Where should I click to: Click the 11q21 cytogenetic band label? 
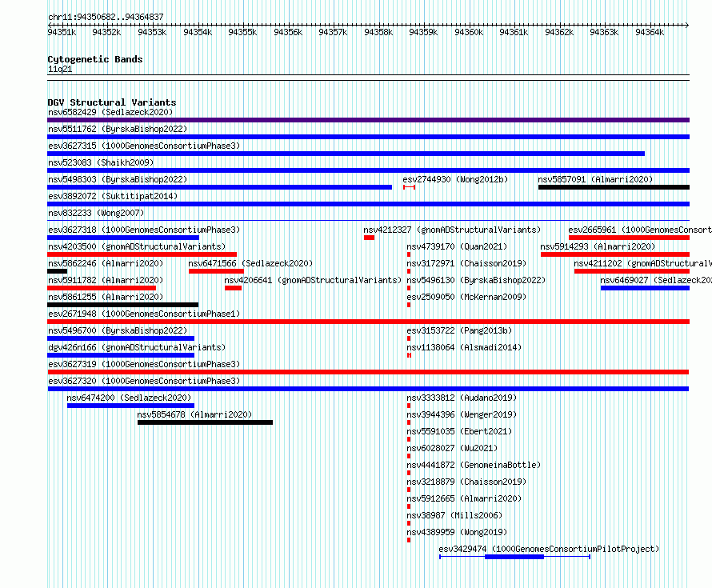[x=60, y=69]
